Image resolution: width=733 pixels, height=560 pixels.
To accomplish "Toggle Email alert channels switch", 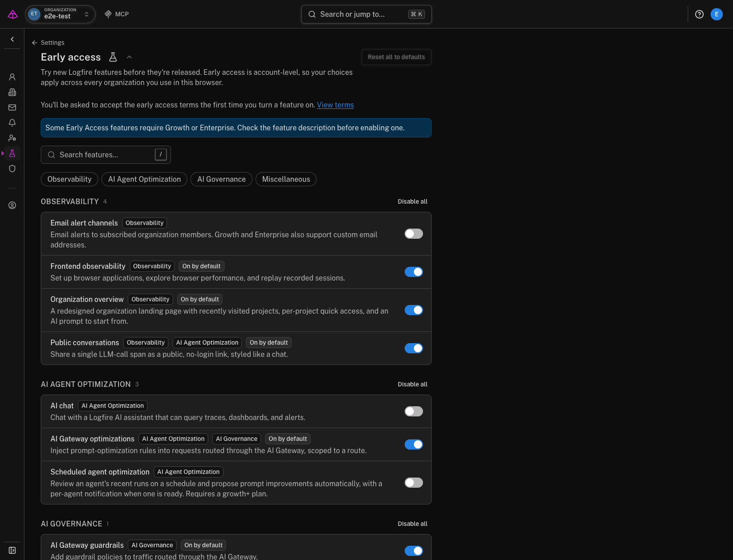I will (x=414, y=234).
